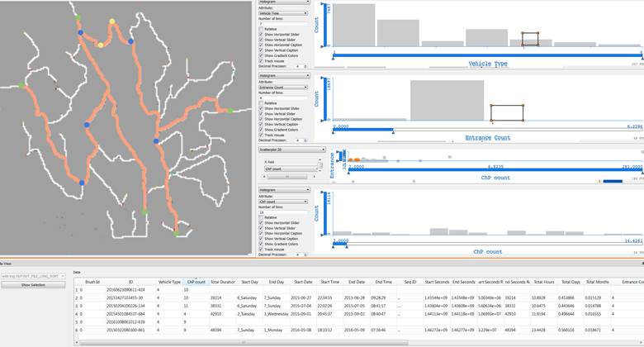Viewport: 644px width, 347px height.
Task: Click the blue node left of the yellow node
Action: pyautogui.click(x=80, y=33)
